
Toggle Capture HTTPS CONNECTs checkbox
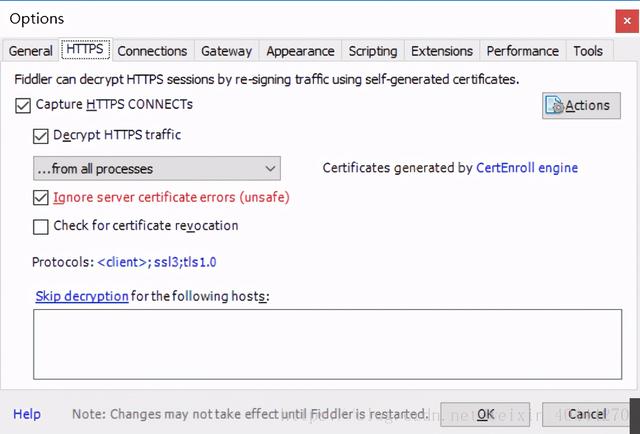23,105
